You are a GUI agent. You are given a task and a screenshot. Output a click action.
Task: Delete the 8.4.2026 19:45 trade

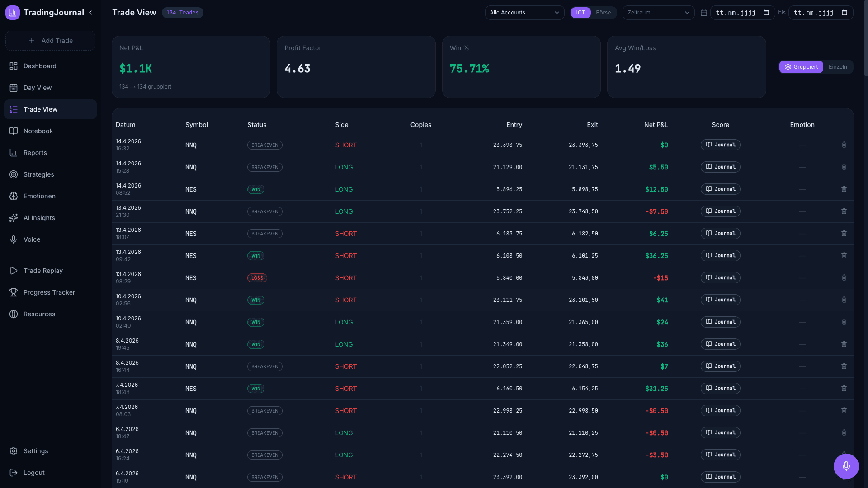(844, 344)
